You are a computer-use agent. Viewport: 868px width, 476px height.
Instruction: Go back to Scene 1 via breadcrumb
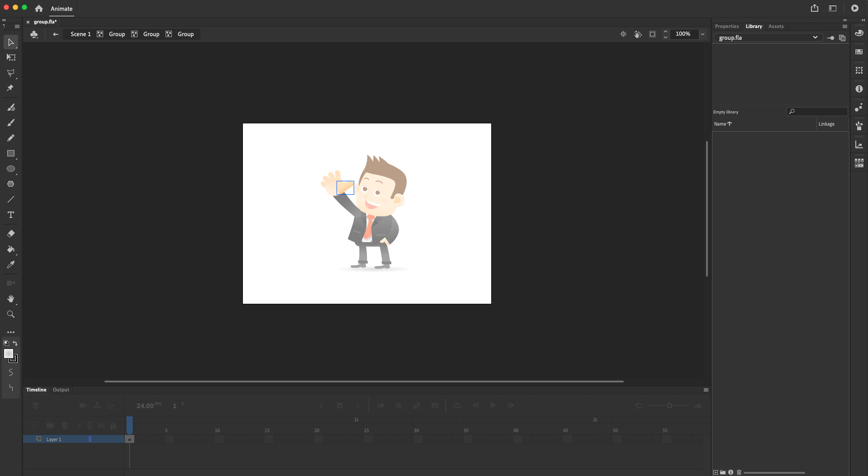point(80,34)
